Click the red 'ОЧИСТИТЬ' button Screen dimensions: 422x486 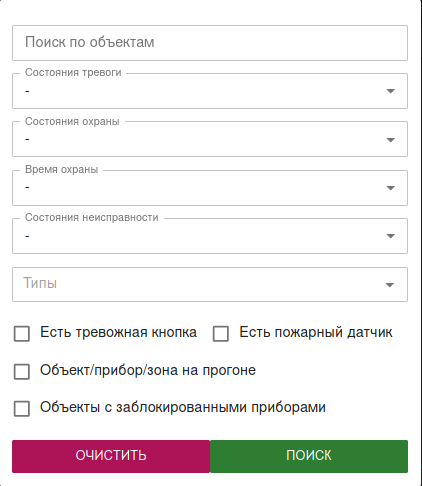111,456
